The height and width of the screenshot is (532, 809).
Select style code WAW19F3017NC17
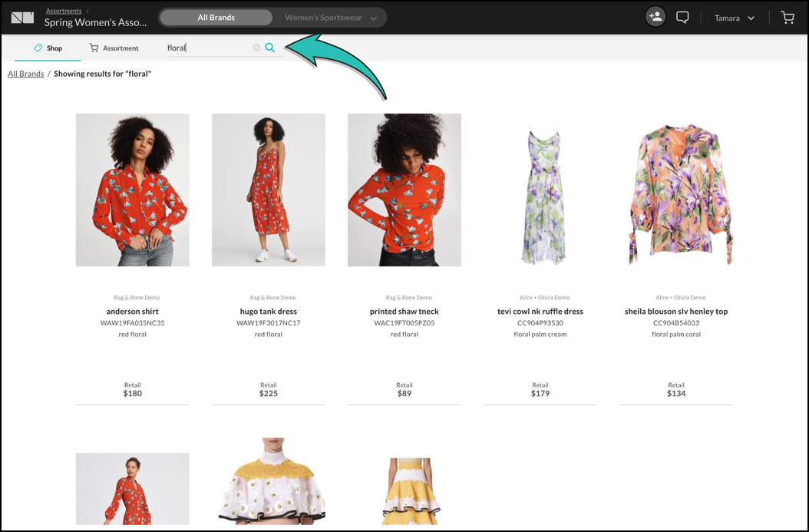click(x=269, y=323)
